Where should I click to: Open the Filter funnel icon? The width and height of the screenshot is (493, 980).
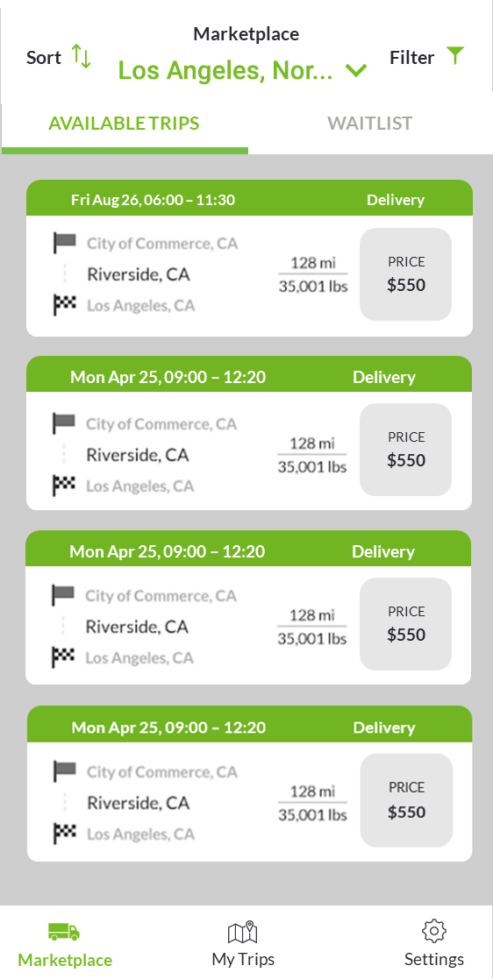(456, 55)
